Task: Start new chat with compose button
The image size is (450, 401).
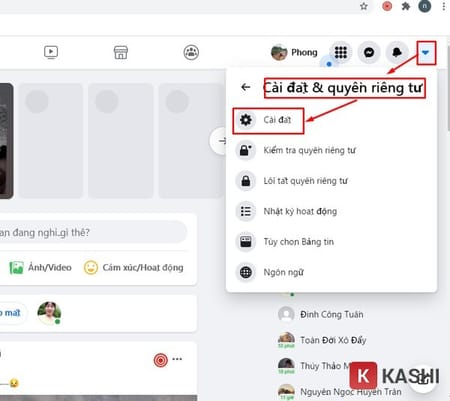Action: tap(424, 378)
